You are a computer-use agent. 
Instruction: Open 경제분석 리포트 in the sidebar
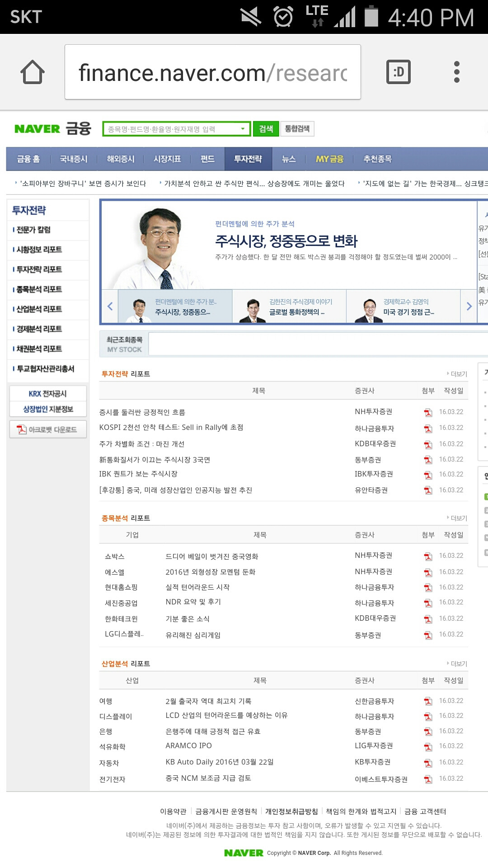(x=39, y=329)
